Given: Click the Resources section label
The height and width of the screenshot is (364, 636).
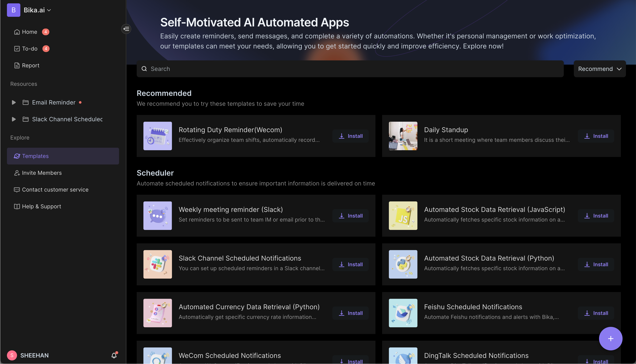Looking at the screenshot, I should tap(24, 83).
